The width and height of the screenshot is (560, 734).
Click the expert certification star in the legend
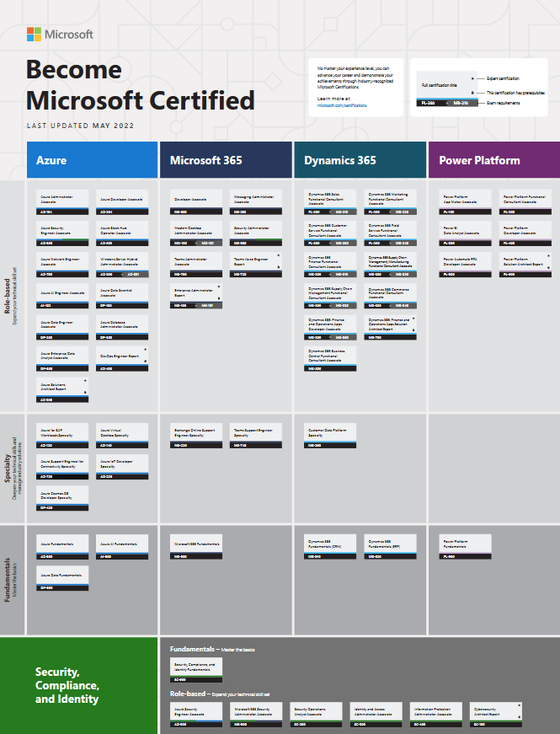(x=473, y=78)
